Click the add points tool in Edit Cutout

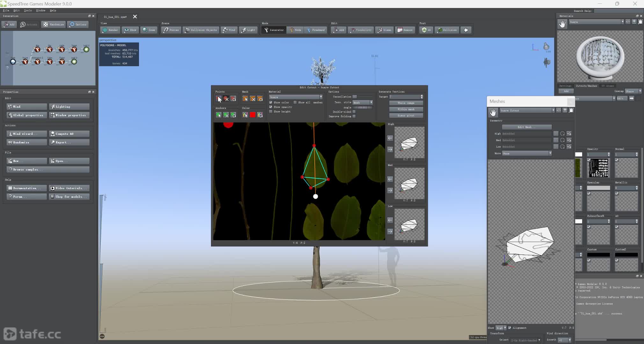click(218, 99)
